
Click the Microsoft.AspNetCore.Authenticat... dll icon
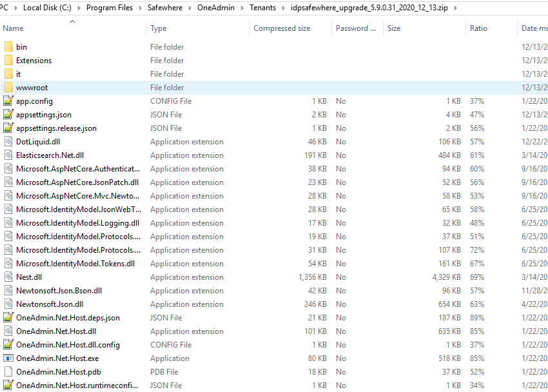(8, 169)
